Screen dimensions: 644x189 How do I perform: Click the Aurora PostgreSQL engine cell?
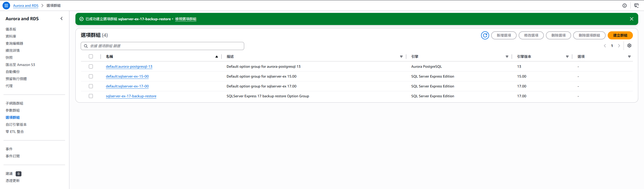coord(427,66)
